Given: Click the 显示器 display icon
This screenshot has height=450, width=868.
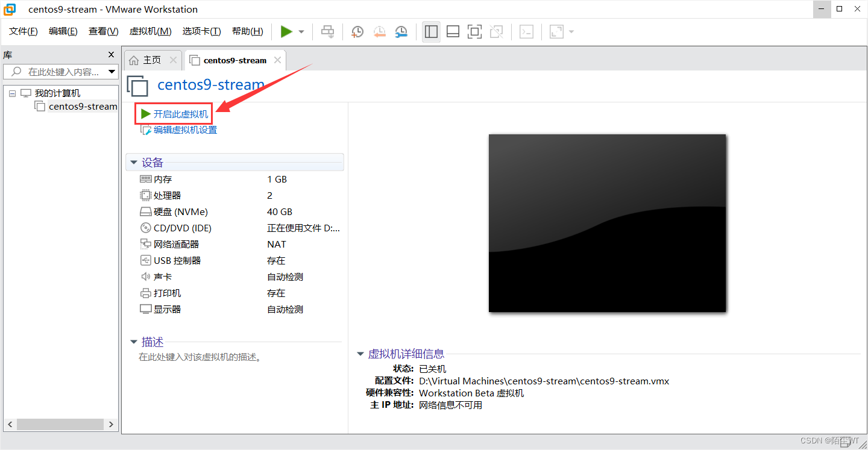Looking at the screenshot, I should pos(145,310).
